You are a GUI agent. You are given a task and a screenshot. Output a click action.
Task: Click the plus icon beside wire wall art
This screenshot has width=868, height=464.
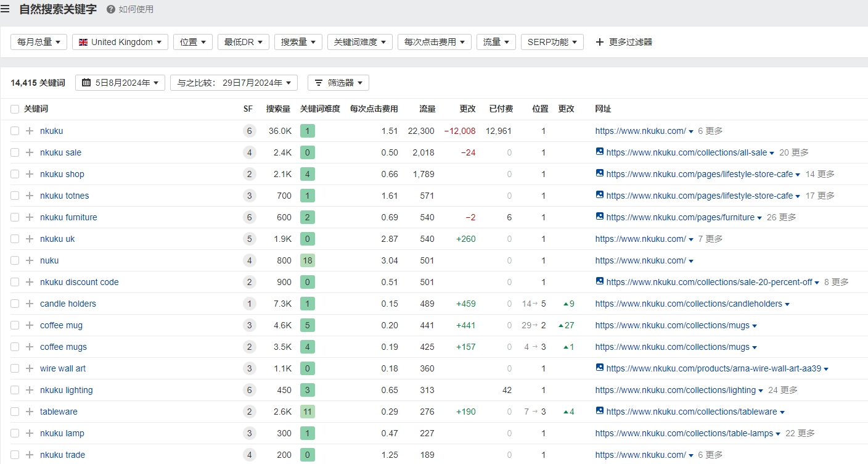tap(30, 368)
